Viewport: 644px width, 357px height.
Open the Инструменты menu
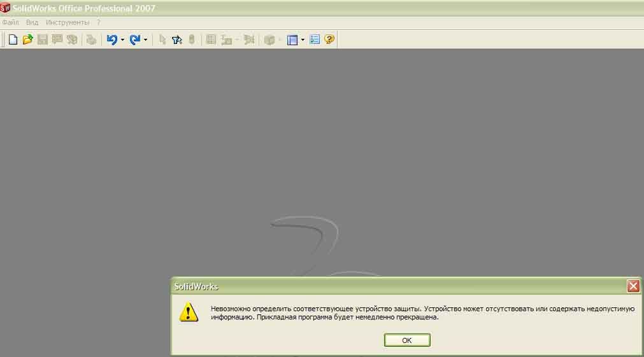[68, 22]
